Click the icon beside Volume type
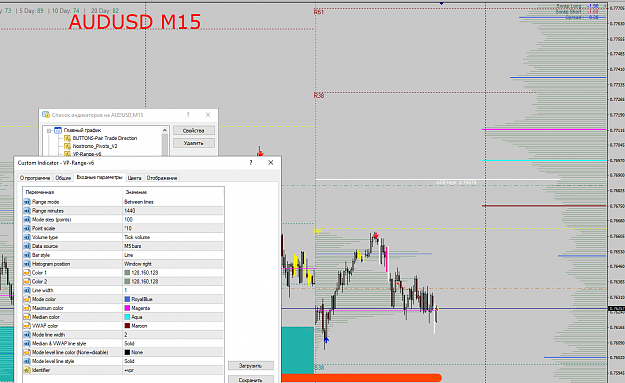 [x=27, y=237]
